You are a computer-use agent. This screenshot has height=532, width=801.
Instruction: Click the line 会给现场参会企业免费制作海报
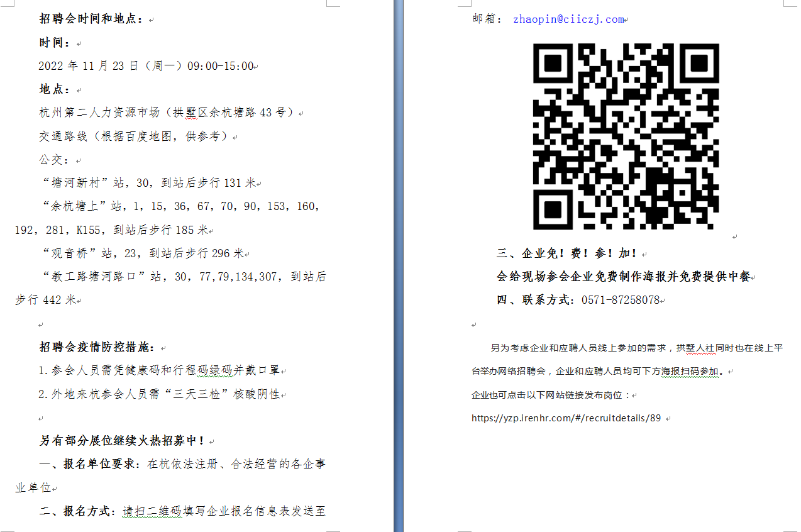[623, 277]
